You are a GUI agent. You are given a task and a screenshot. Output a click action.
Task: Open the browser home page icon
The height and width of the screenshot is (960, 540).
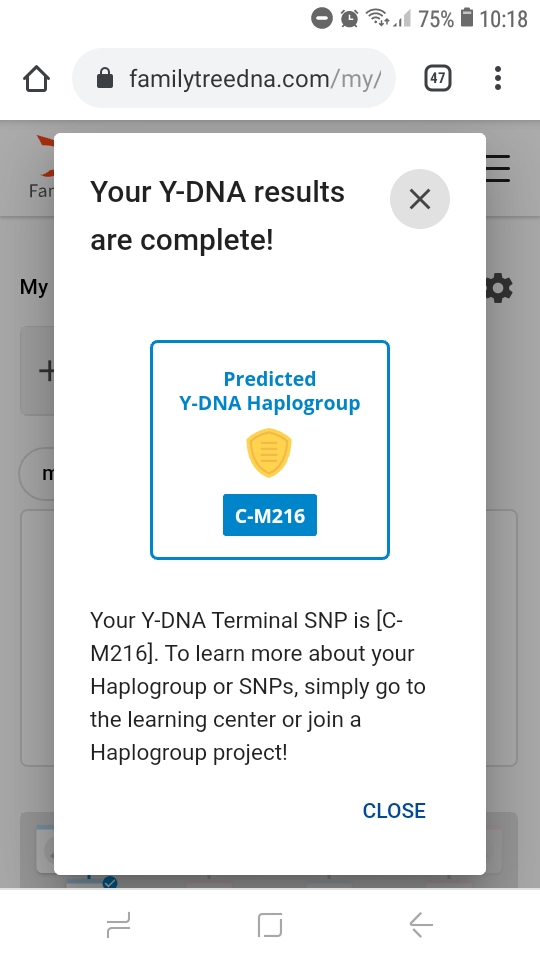pos(36,78)
